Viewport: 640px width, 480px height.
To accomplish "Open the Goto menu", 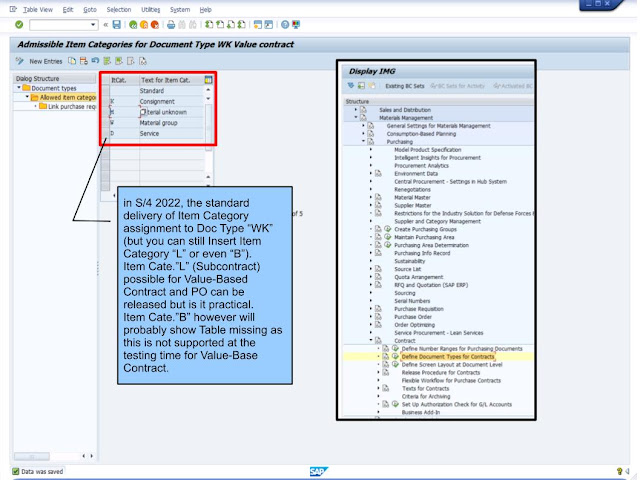I will pyautogui.click(x=90, y=9).
